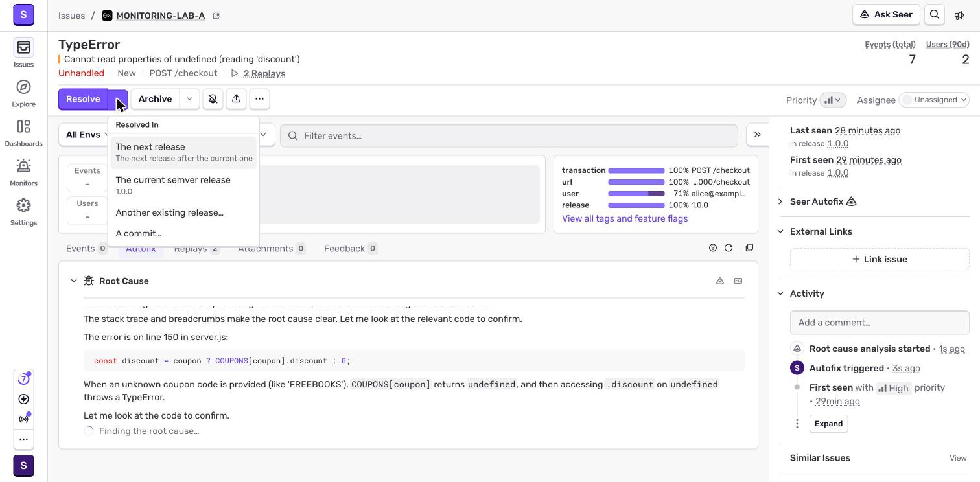This screenshot has width=980, height=482.
Task: Click the Resolve button
Action: [x=83, y=99]
